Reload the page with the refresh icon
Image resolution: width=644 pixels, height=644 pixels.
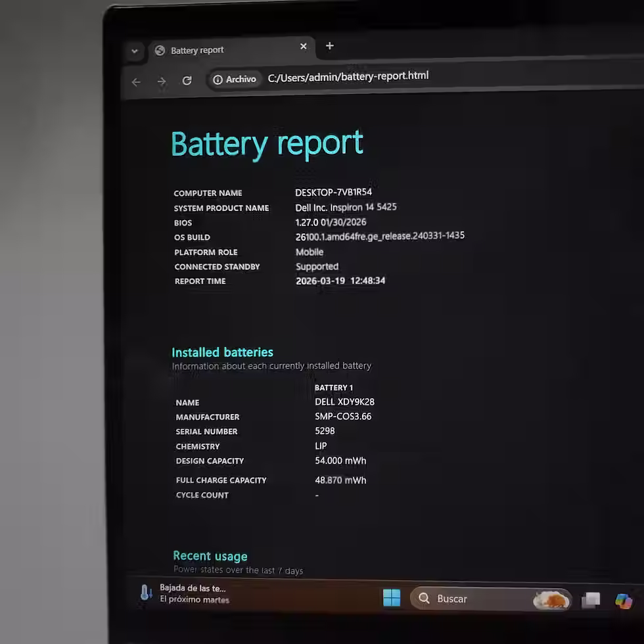coord(187,80)
